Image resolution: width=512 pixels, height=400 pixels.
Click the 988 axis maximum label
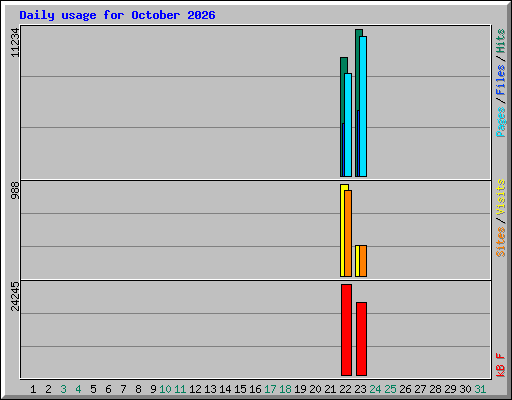(x=15, y=190)
